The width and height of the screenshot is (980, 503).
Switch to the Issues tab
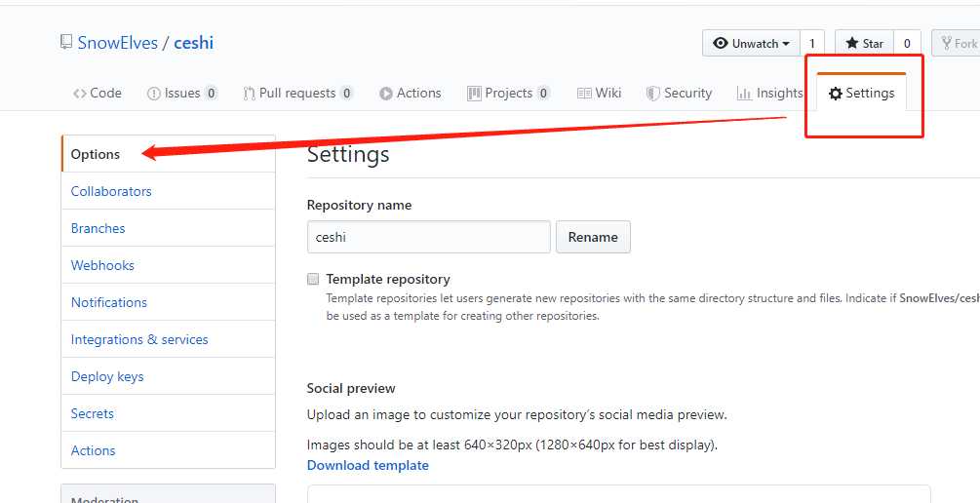pos(182,94)
